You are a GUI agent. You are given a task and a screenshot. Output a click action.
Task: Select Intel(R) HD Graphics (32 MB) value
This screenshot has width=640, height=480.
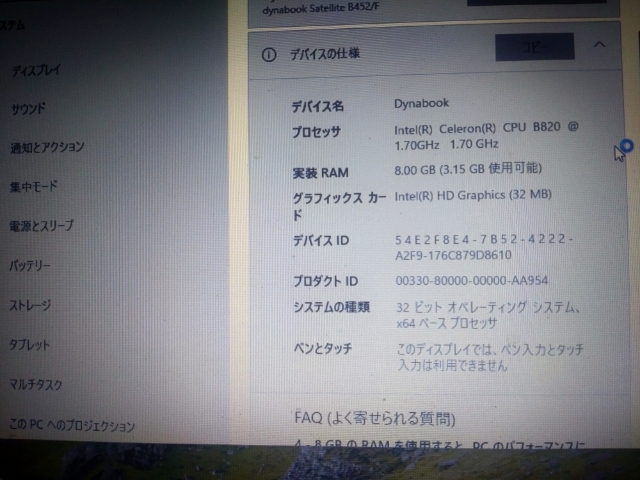coord(473,195)
